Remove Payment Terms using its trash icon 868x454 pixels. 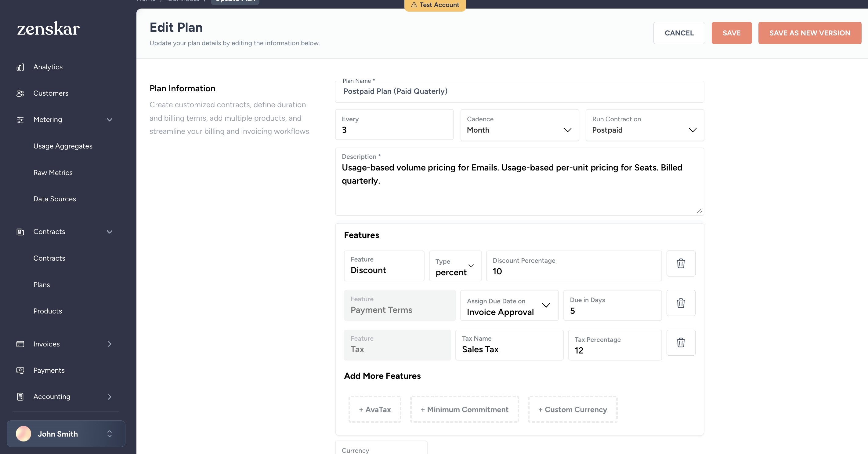click(681, 303)
